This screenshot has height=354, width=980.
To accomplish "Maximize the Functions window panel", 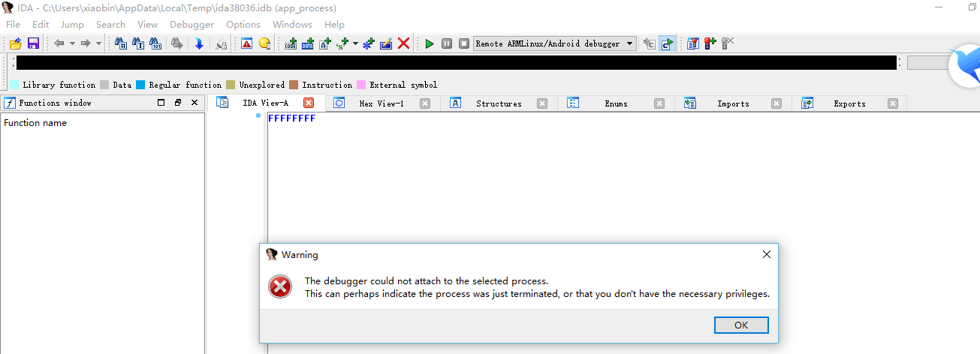I will (161, 103).
